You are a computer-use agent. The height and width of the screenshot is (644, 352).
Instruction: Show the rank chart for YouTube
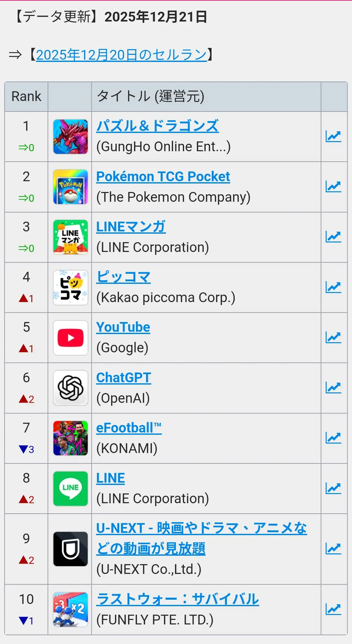(x=333, y=338)
